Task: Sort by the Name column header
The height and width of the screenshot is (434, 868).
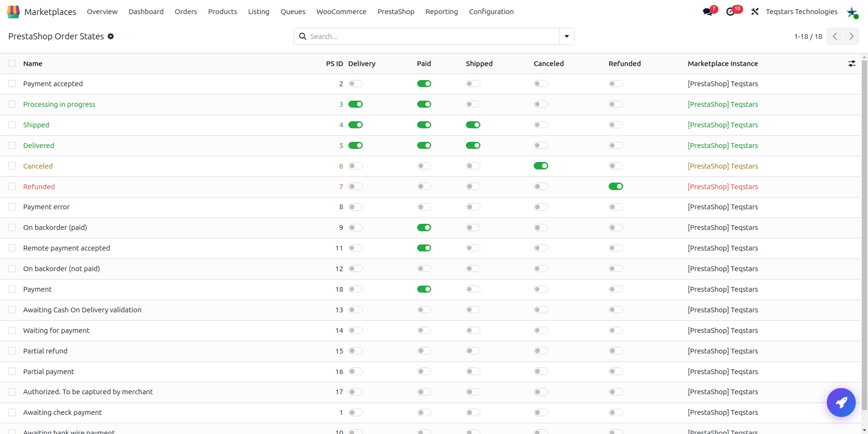Action: 33,63
